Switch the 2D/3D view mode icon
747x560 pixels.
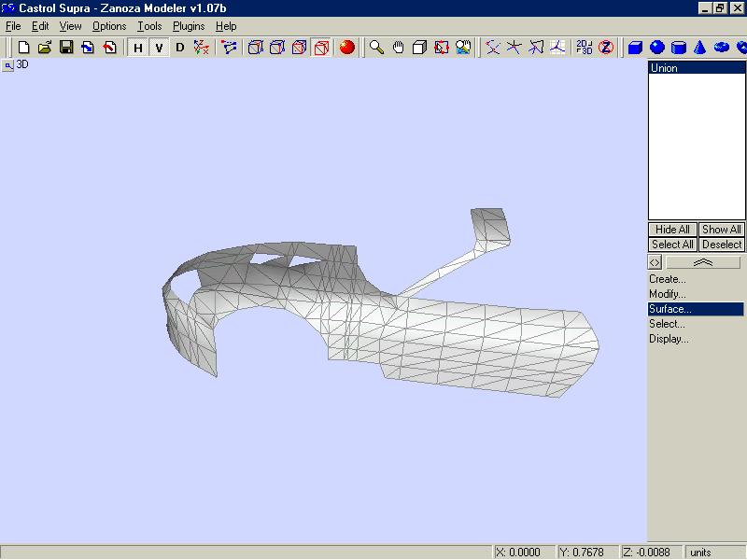[x=584, y=47]
